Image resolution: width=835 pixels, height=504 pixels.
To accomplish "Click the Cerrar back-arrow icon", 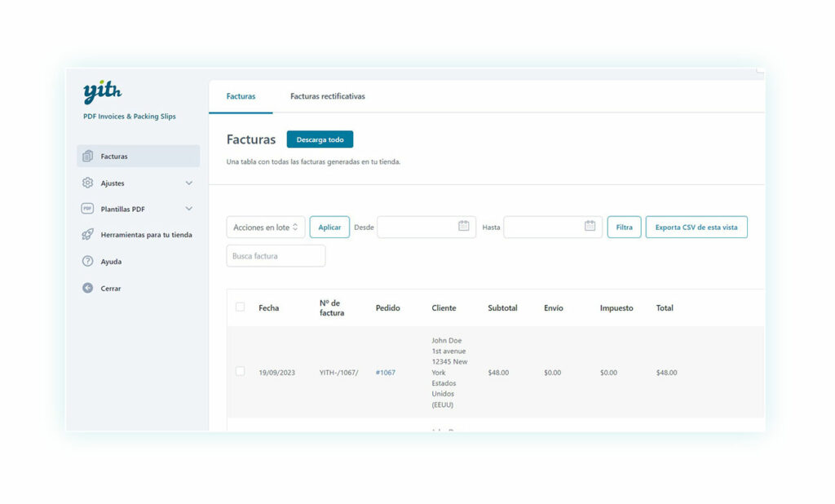I will 88,288.
